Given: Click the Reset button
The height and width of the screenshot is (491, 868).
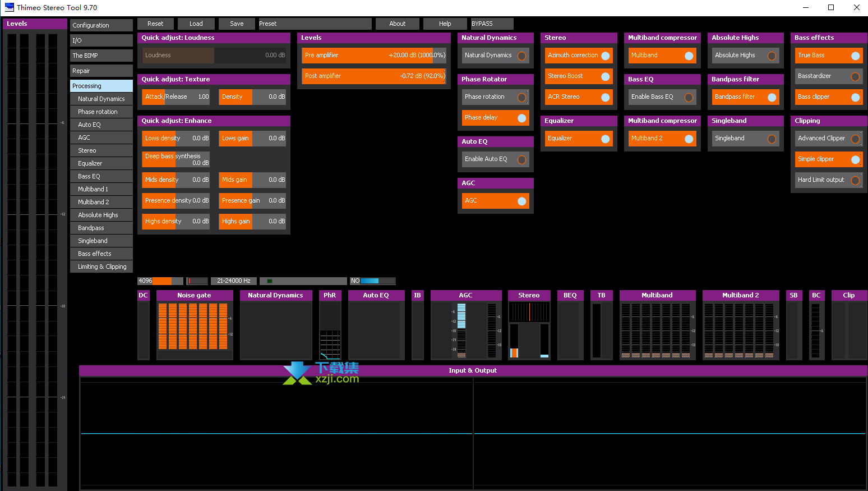Looking at the screenshot, I should pos(155,24).
